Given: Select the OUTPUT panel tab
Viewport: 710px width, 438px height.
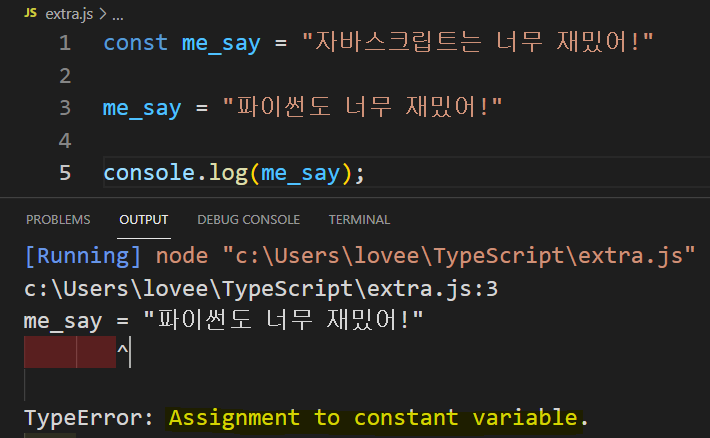Looking at the screenshot, I should coord(144,220).
